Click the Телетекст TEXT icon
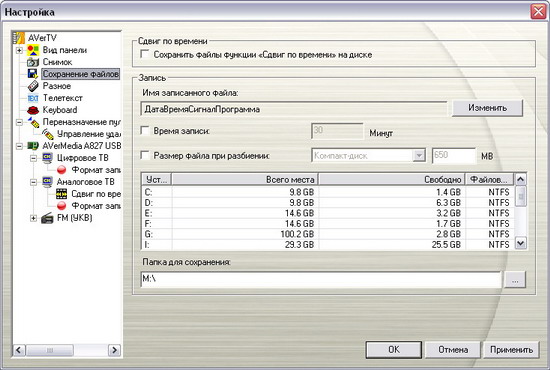Screen dimensions: 550x370 click(33, 98)
